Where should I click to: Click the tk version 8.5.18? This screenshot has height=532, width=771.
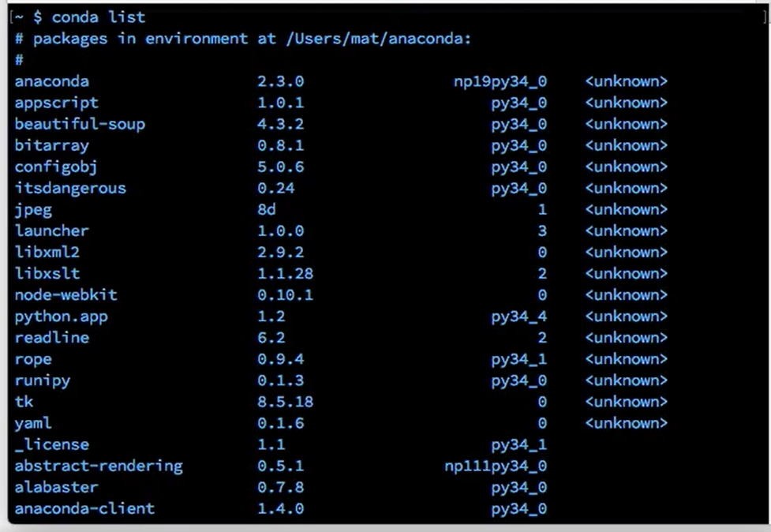tap(285, 401)
